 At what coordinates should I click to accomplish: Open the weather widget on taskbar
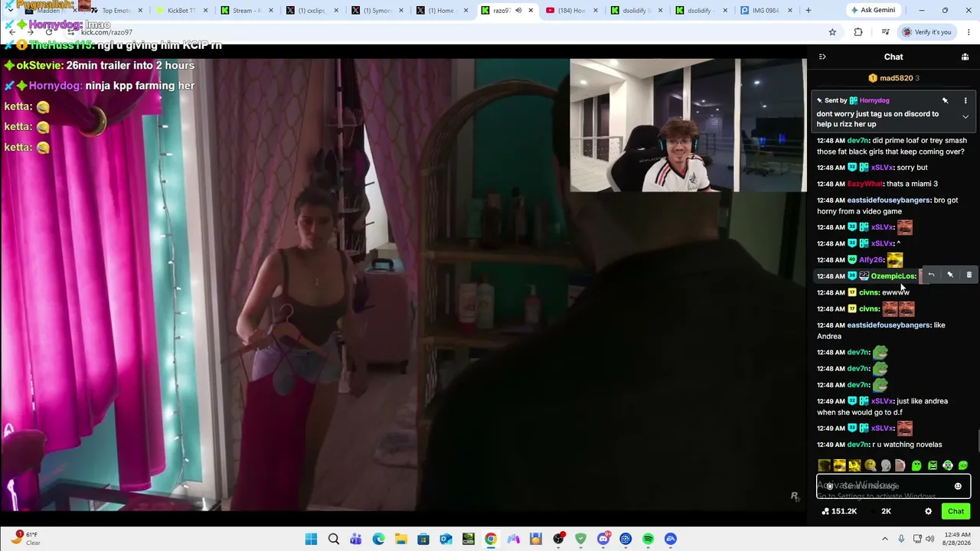point(27,539)
